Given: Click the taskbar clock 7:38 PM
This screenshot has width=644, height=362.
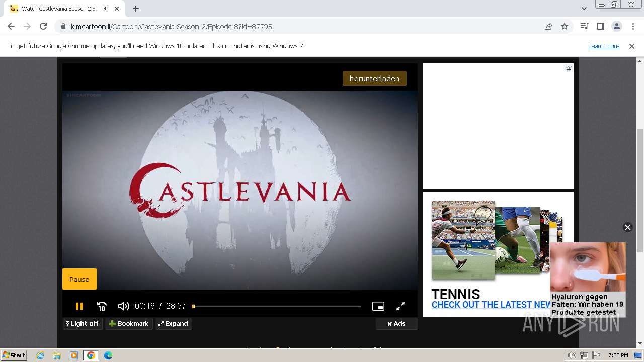Looking at the screenshot, I should [618, 355].
